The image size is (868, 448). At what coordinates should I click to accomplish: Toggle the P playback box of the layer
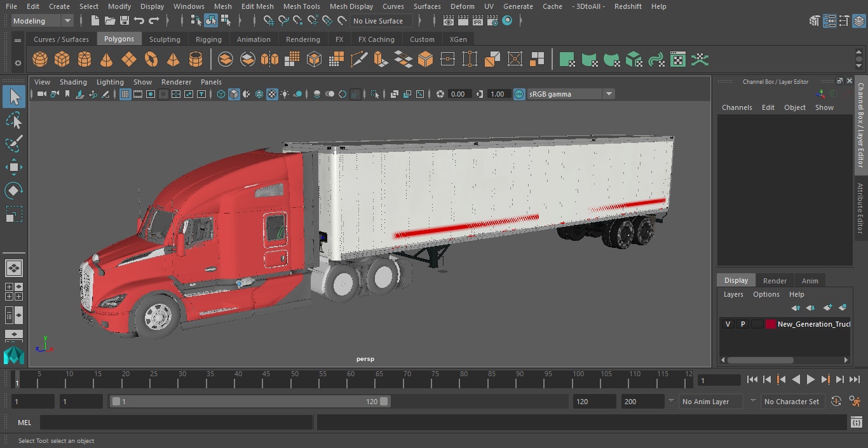pyautogui.click(x=742, y=324)
